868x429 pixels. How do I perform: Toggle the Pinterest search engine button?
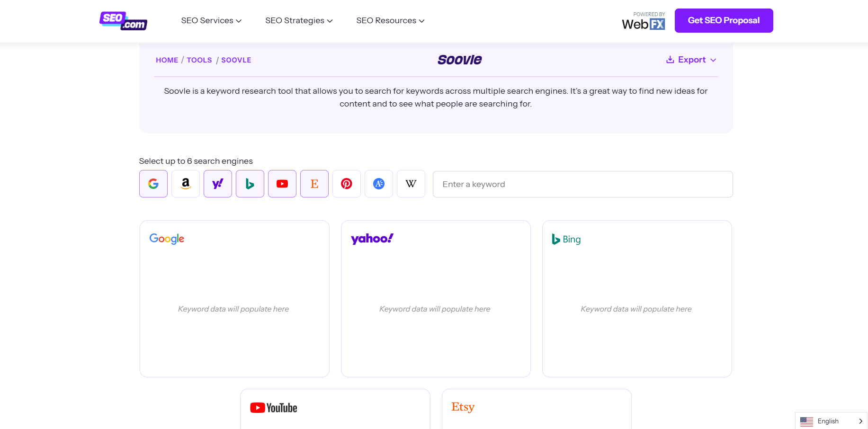[x=347, y=184]
